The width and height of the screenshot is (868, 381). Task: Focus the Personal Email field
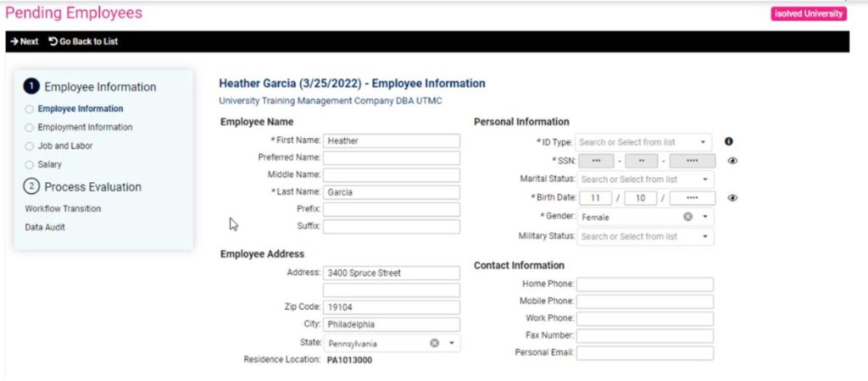click(645, 353)
